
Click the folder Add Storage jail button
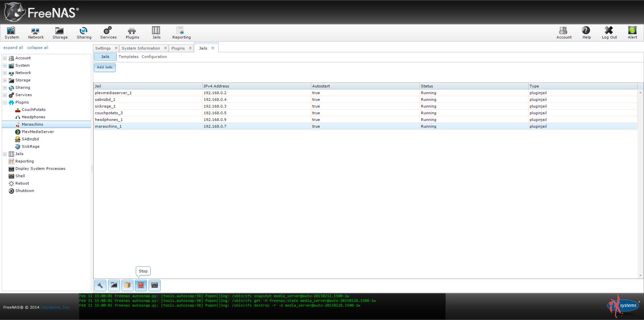(x=114, y=285)
